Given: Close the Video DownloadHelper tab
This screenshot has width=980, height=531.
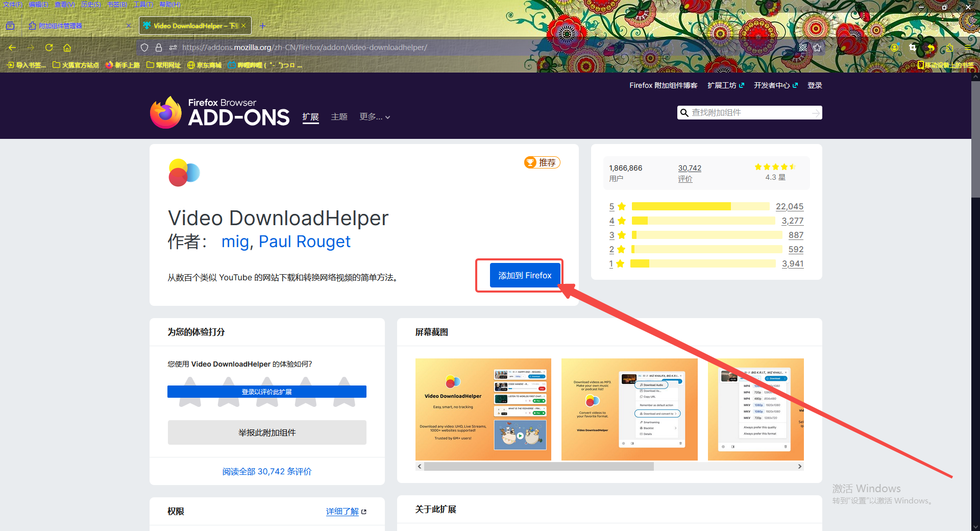Looking at the screenshot, I should coord(243,26).
